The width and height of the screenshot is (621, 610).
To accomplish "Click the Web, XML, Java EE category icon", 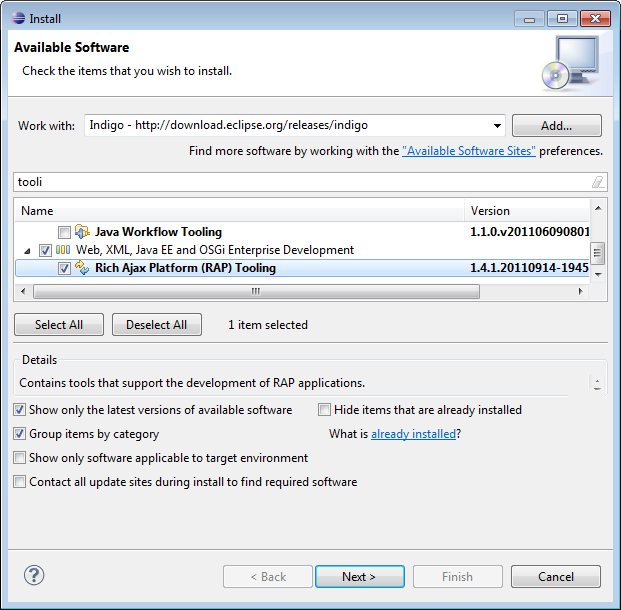I will (x=63, y=250).
